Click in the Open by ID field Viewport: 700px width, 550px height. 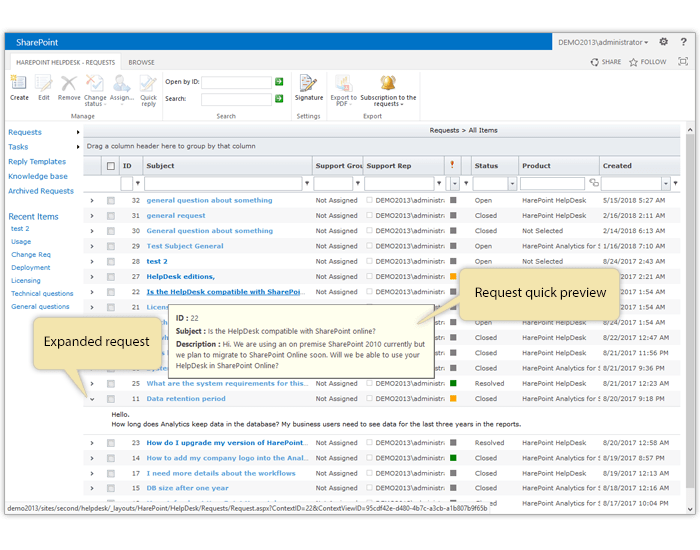click(237, 82)
